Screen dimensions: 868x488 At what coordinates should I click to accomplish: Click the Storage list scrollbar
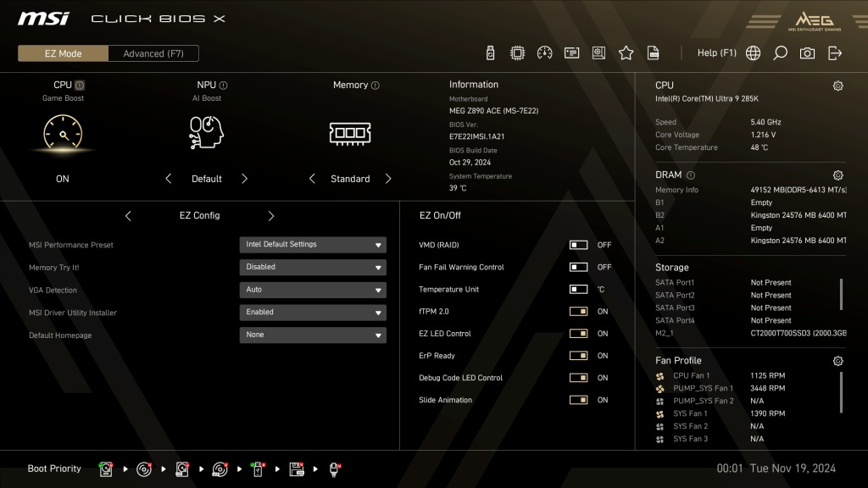[x=841, y=294]
